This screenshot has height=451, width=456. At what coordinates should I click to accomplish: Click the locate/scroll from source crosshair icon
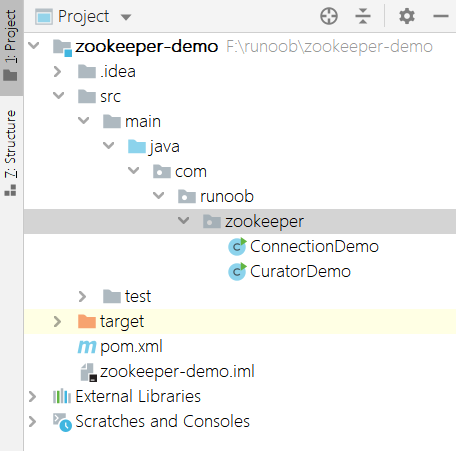click(x=329, y=16)
